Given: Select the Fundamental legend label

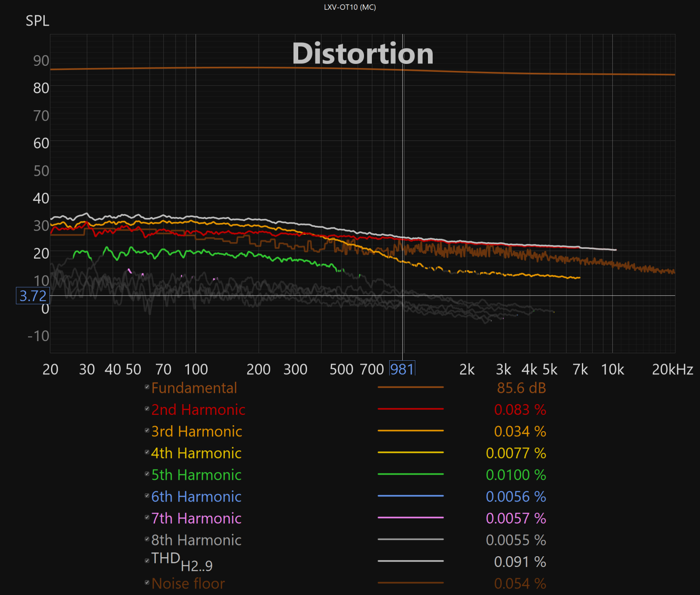Looking at the screenshot, I should (194, 388).
